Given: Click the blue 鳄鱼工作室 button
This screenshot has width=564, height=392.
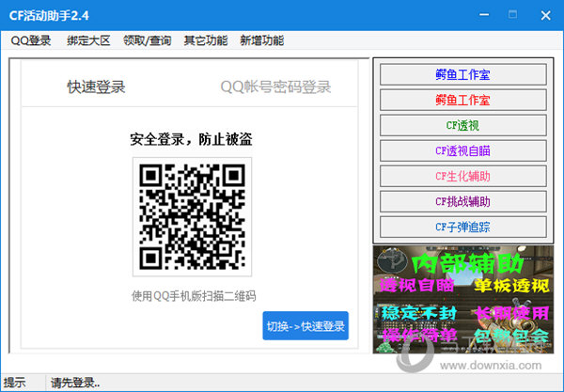Looking at the screenshot, I should click(x=462, y=74).
